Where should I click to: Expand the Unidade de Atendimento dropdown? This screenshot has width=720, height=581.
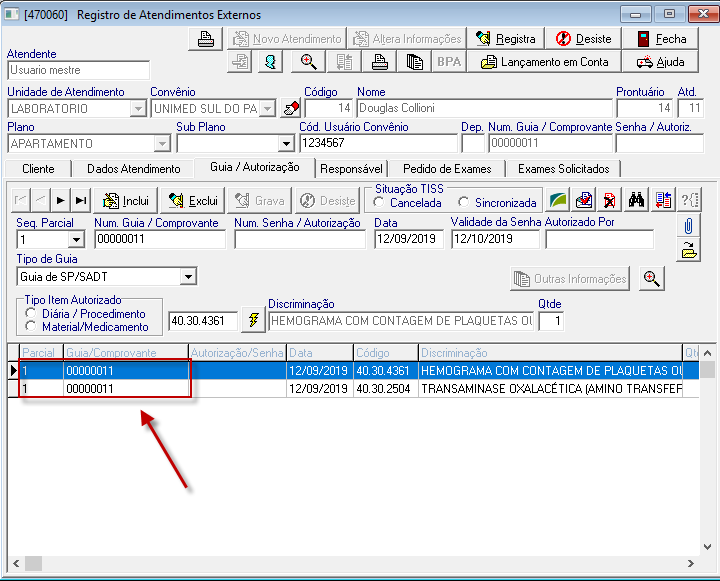coord(138,109)
